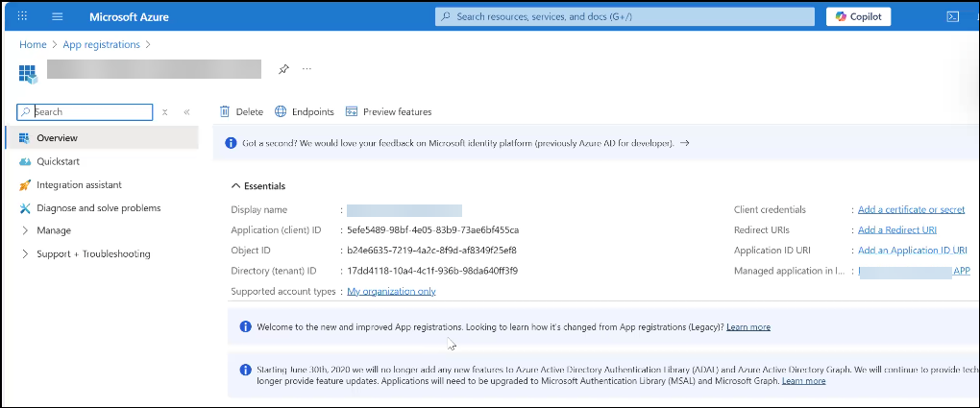Click the global search resources box
This screenshot has width=980, height=408.
click(x=625, y=17)
